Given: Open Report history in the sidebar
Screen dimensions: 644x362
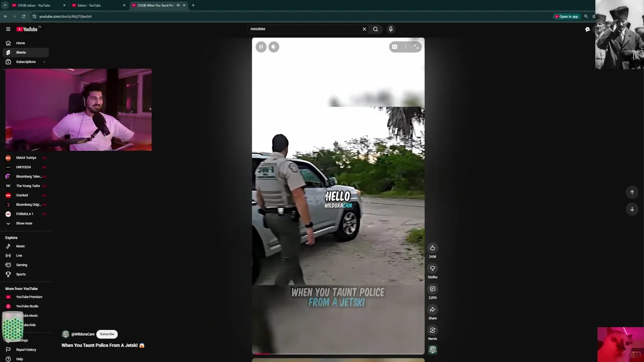Looking at the screenshot, I should (x=26, y=350).
